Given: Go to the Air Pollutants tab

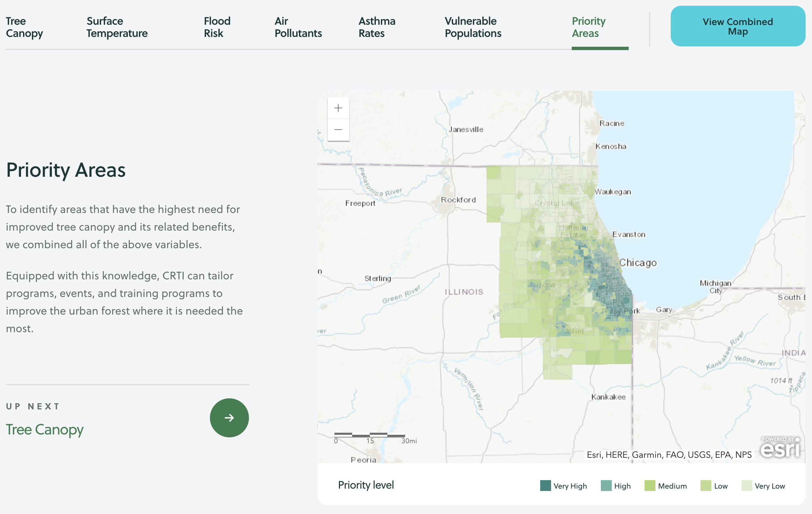Looking at the screenshot, I should (x=298, y=27).
